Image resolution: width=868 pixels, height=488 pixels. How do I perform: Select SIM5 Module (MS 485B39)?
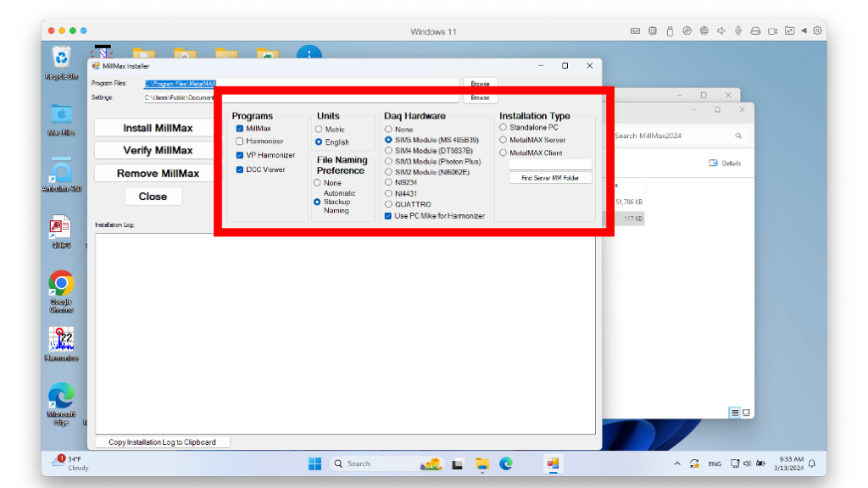coord(388,140)
